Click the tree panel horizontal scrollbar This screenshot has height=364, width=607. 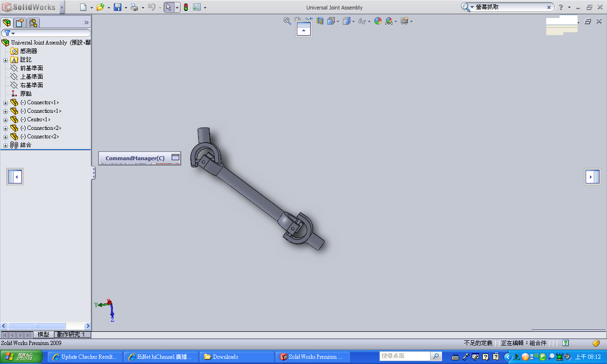(x=46, y=326)
